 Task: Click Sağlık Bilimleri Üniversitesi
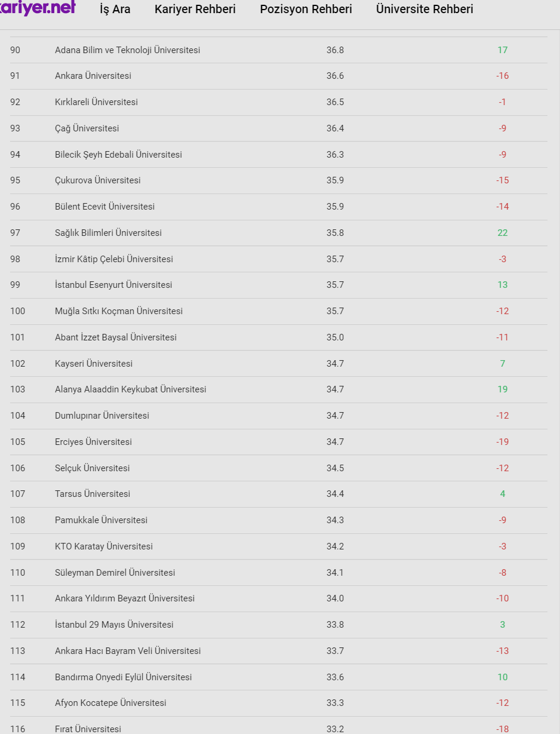[108, 233]
